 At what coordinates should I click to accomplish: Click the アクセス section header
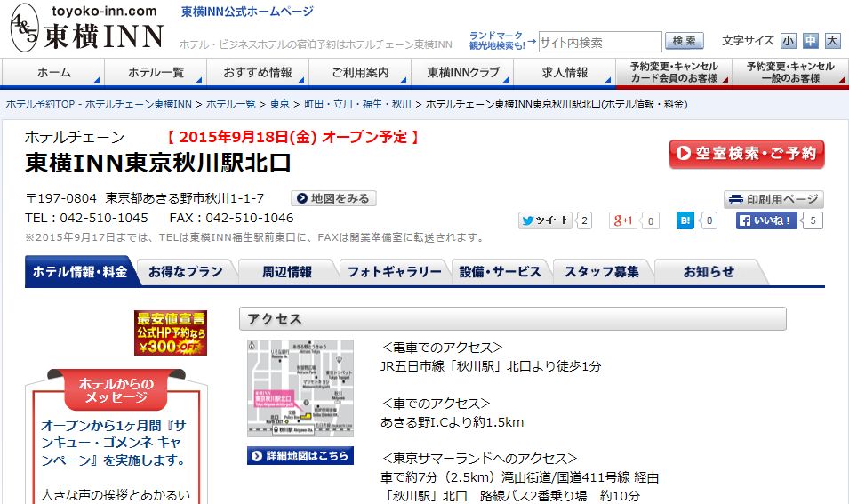512,319
